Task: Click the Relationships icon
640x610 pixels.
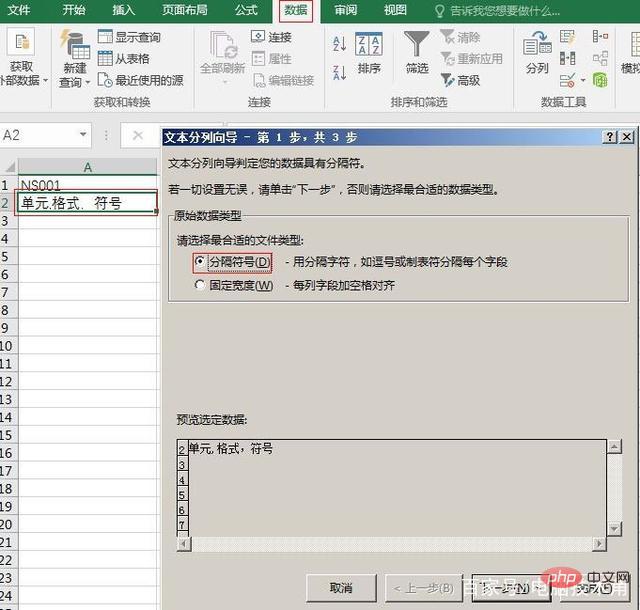Action: pos(600,58)
